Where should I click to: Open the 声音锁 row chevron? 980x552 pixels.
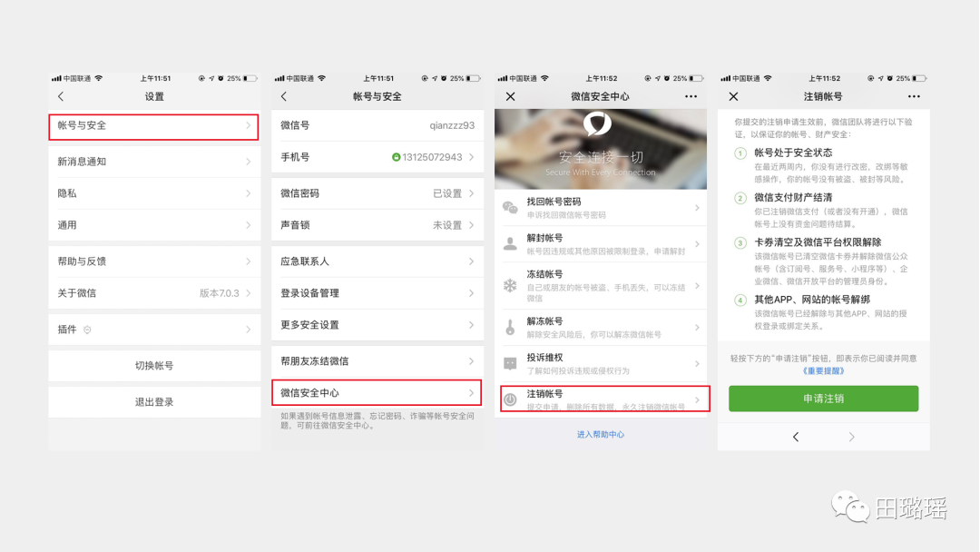471,225
